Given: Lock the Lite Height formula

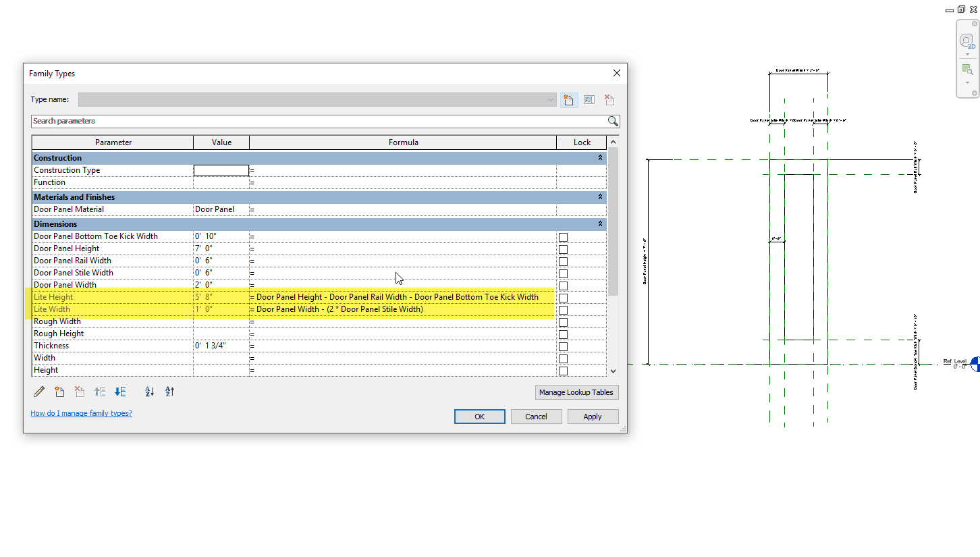Looking at the screenshot, I should click(563, 297).
